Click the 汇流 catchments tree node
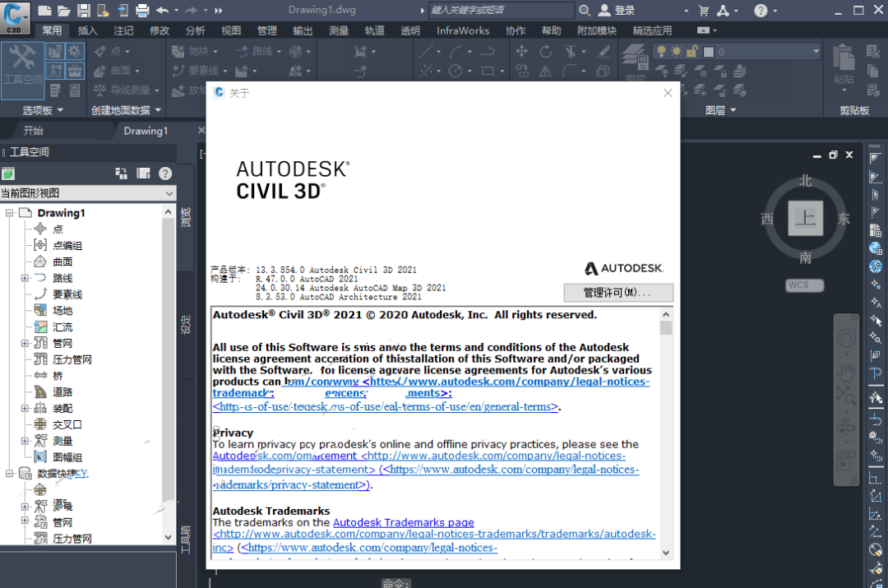Screen dimensions: 888x588 pos(62,326)
